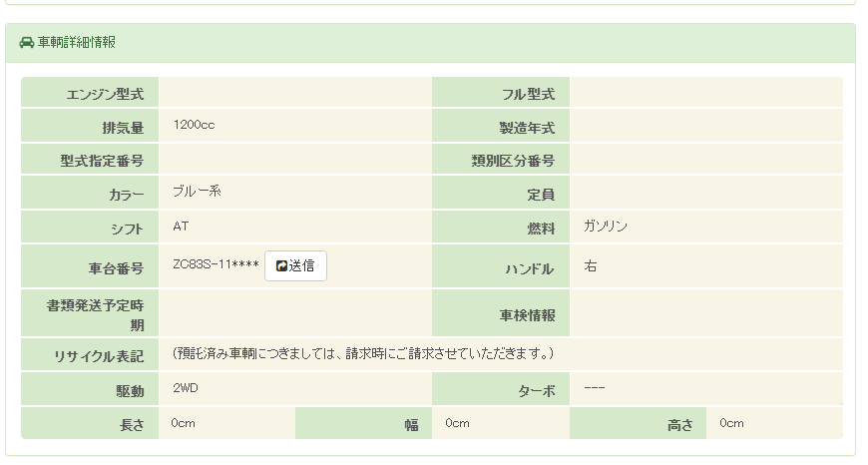Click the ガソリン fuel value
Image resolution: width=868 pixels, height=465 pixels.
tap(606, 227)
